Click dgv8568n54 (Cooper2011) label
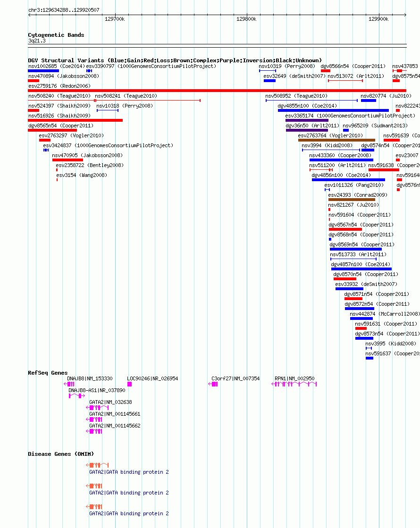This screenshot has height=528, width=420. pyautogui.click(x=361, y=235)
